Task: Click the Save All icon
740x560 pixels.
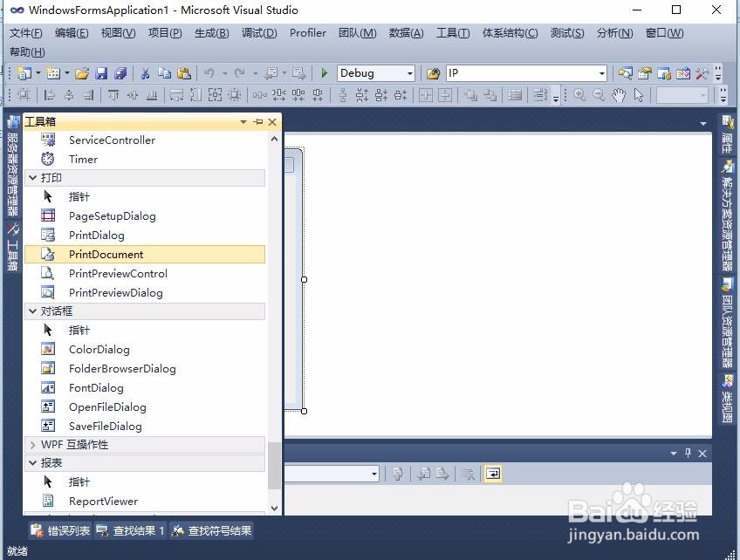Action: coord(120,73)
